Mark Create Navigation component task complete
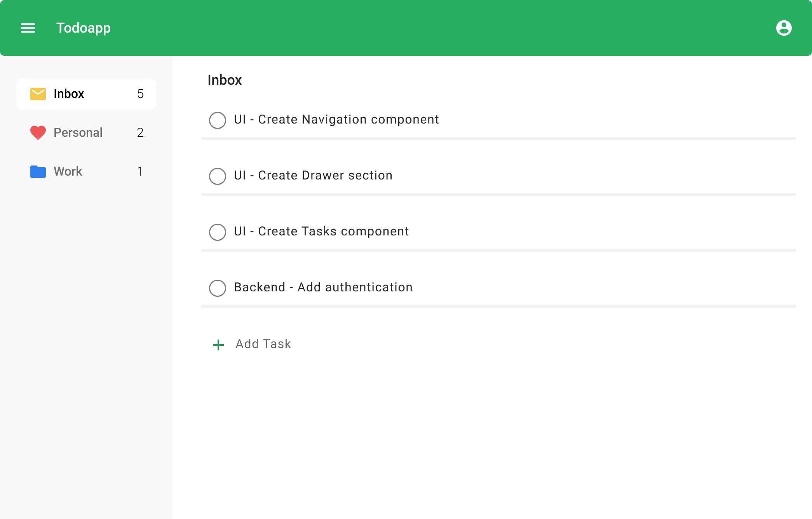The height and width of the screenshot is (519, 812). (x=218, y=120)
